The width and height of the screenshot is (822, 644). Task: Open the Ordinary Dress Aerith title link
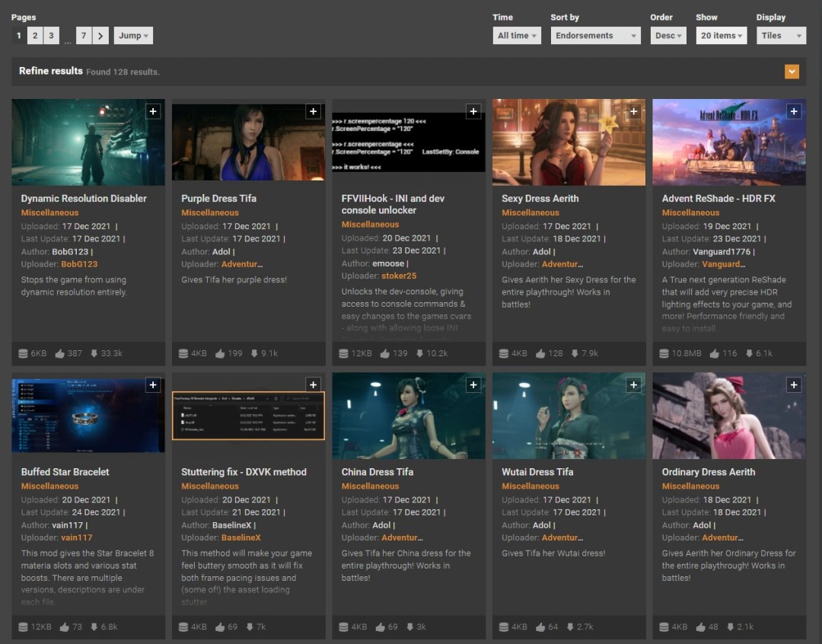point(709,472)
